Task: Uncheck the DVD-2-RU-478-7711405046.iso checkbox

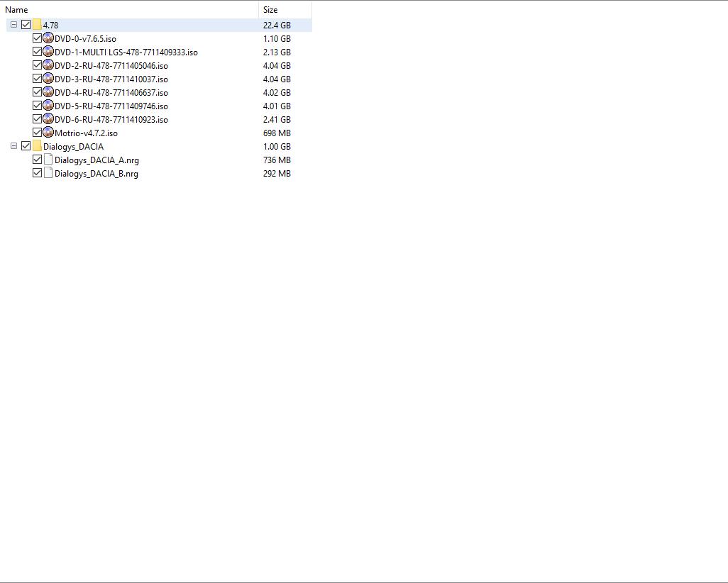Action: coord(37,65)
